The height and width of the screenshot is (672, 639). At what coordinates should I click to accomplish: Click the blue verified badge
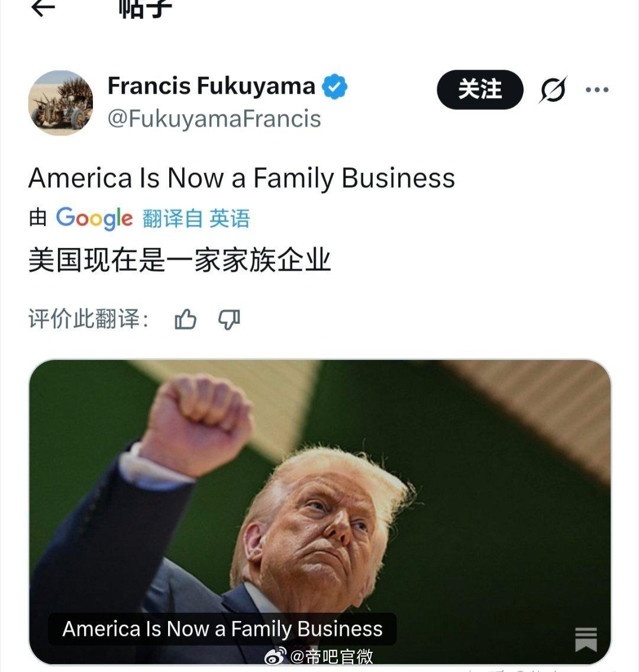point(334,86)
